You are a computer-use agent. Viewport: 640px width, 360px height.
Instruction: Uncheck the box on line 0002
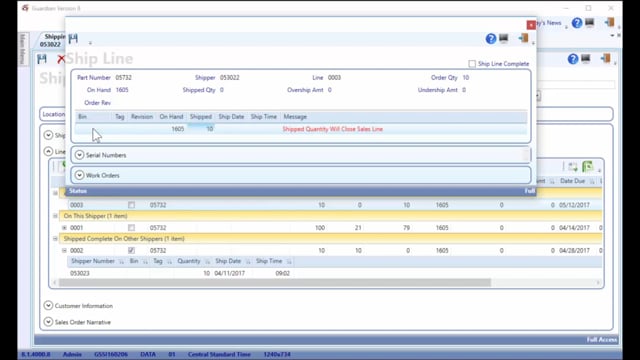131,250
